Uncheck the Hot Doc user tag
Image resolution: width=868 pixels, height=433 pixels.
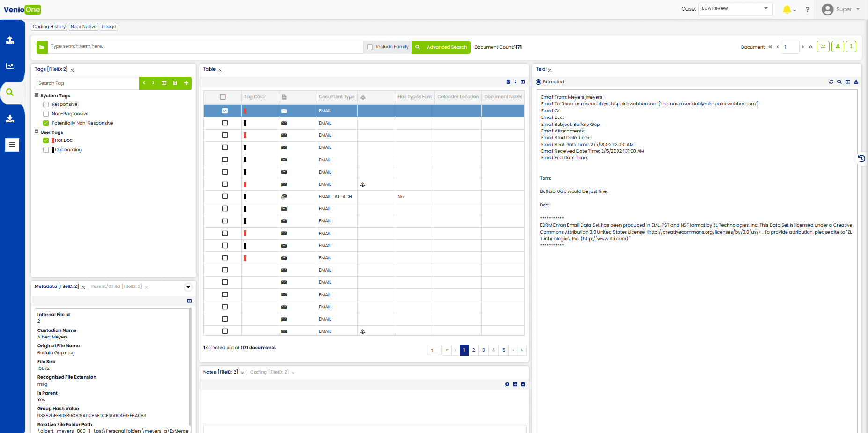tap(46, 140)
